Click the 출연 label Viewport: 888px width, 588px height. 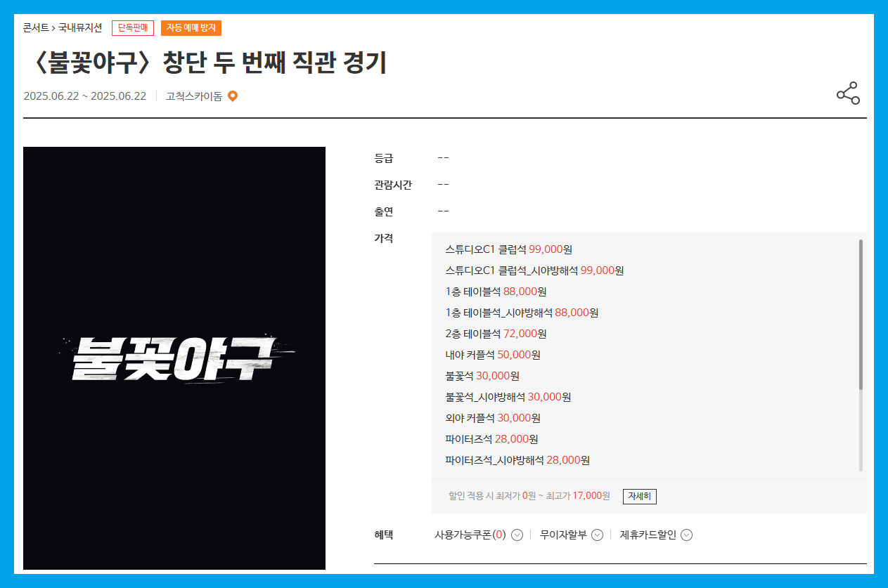coord(384,211)
